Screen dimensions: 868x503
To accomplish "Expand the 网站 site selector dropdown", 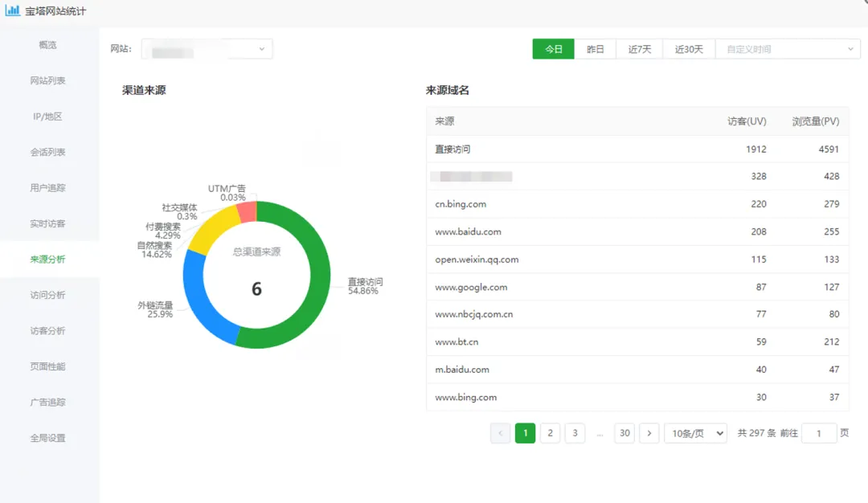I will click(x=207, y=49).
